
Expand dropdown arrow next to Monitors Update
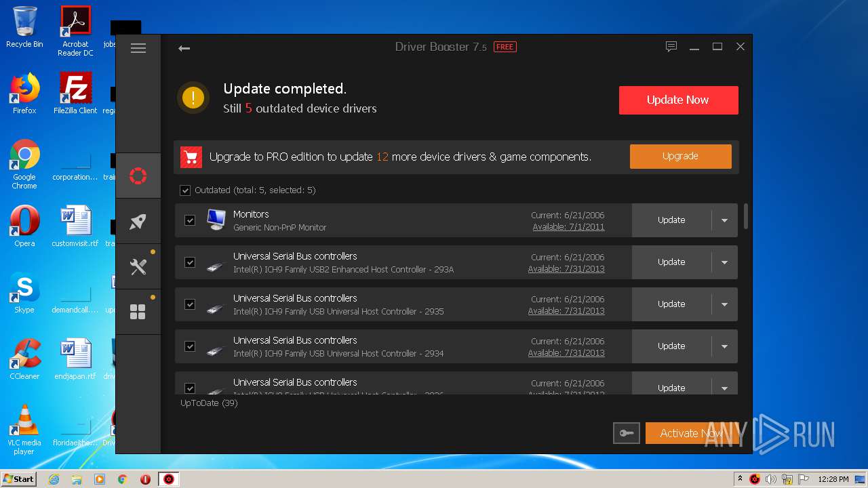click(x=724, y=220)
